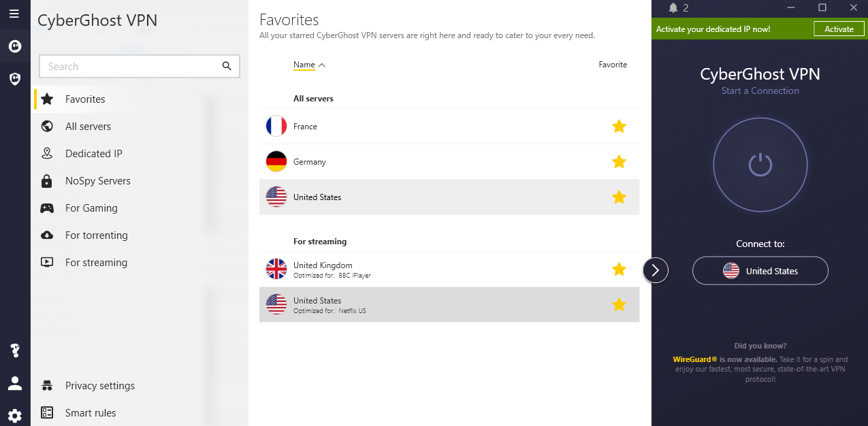
Task: Open Privacy settings link
Action: [99, 386]
